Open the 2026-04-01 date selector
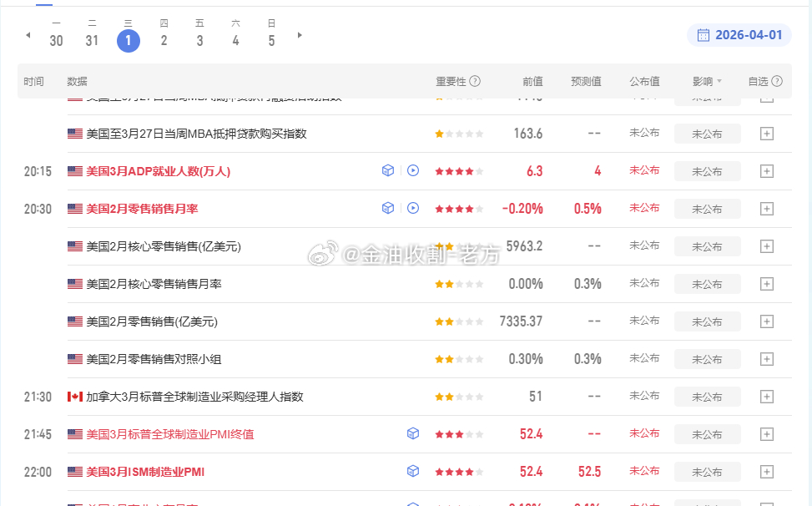Image resolution: width=812 pixels, height=506 pixels. (743, 36)
